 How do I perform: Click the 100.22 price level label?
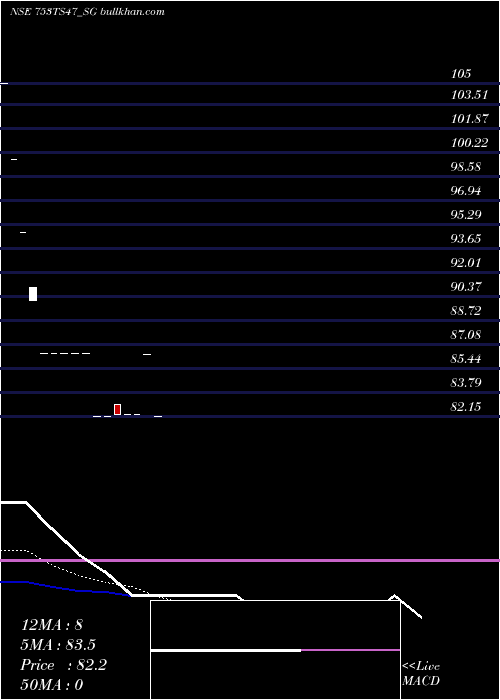[469, 143]
